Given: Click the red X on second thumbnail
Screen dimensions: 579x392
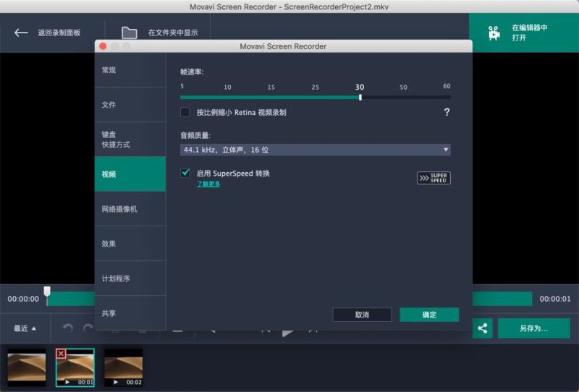Looking at the screenshot, I should (61, 354).
